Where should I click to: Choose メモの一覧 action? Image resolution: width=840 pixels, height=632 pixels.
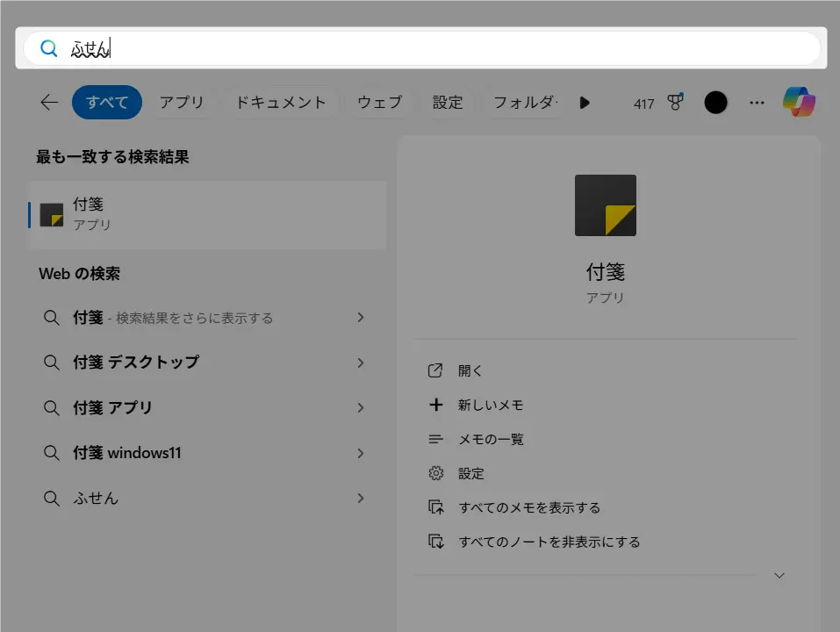click(491, 439)
